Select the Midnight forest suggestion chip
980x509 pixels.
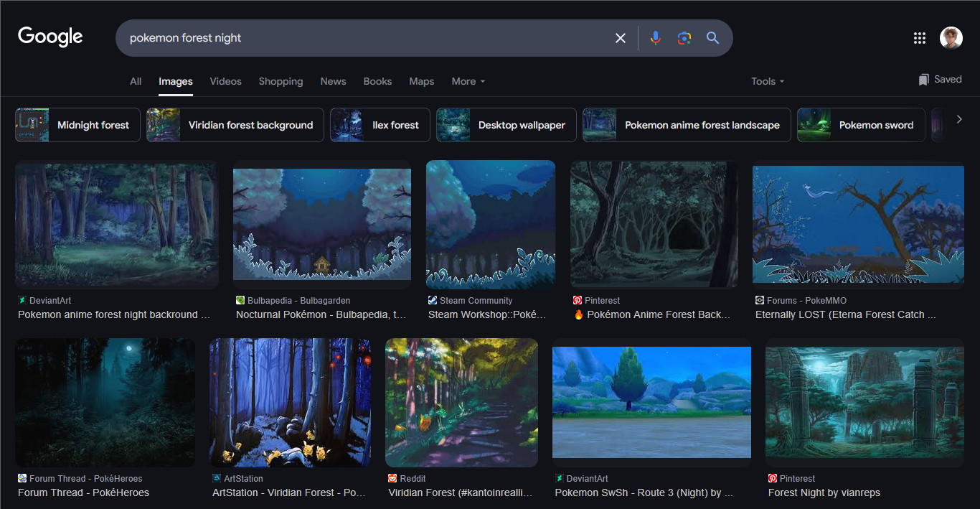point(77,125)
